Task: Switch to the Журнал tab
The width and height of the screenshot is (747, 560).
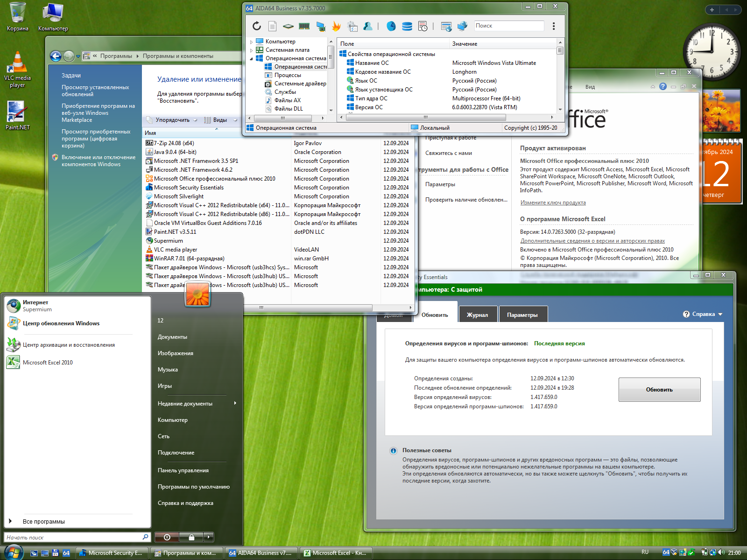Action: (x=478, y=315)
